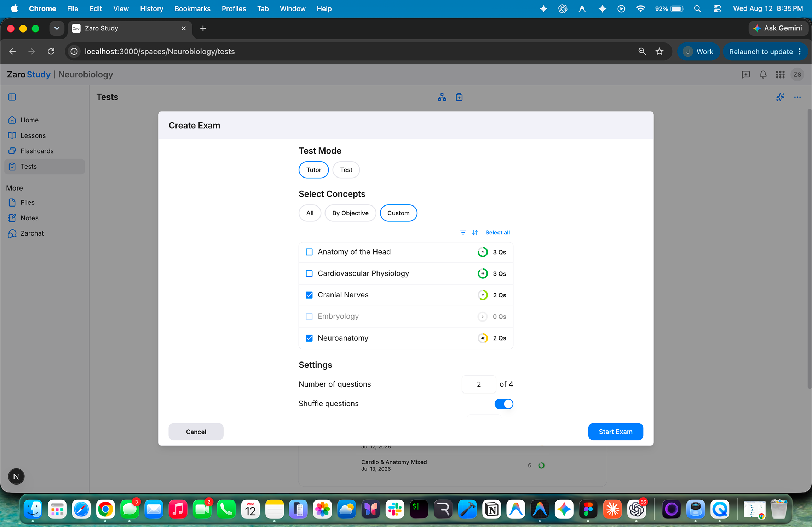The image size is (812, 527).
Task: Click the filter concepts icon
Action: coord(463,232)
